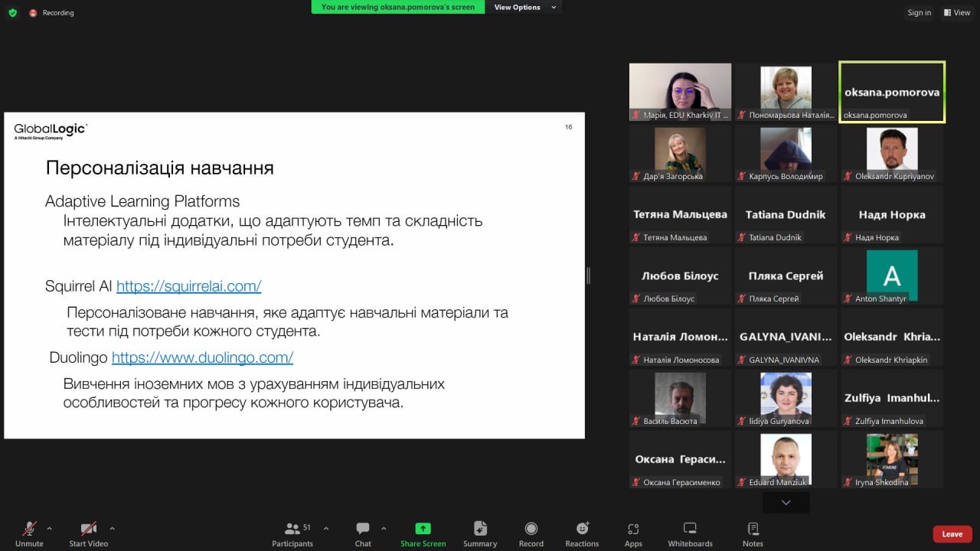Click the muted mic icon on Eduard Manziuk

click(x=741, y=482)
